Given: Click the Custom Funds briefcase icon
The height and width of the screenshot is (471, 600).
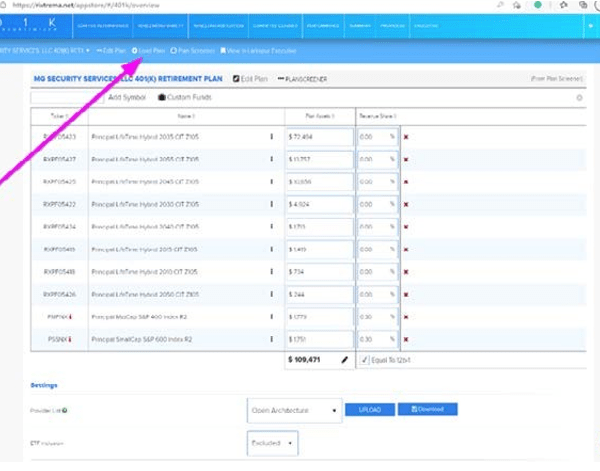Looking at the screenshot, I should 162,97.
